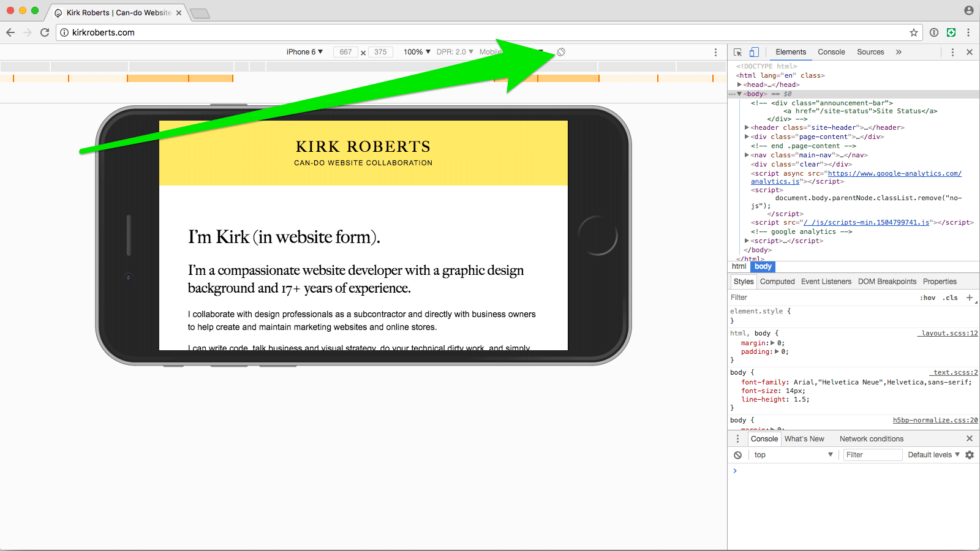
Task: Open a new browser tab
Action: point(200,13)
